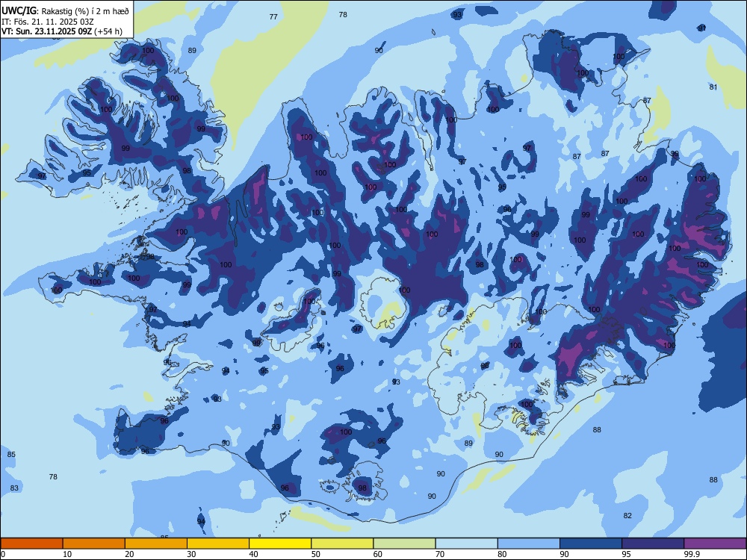
Task: Click the 90–95 dark blue legend swatch
Action: [x=591, y=544]
